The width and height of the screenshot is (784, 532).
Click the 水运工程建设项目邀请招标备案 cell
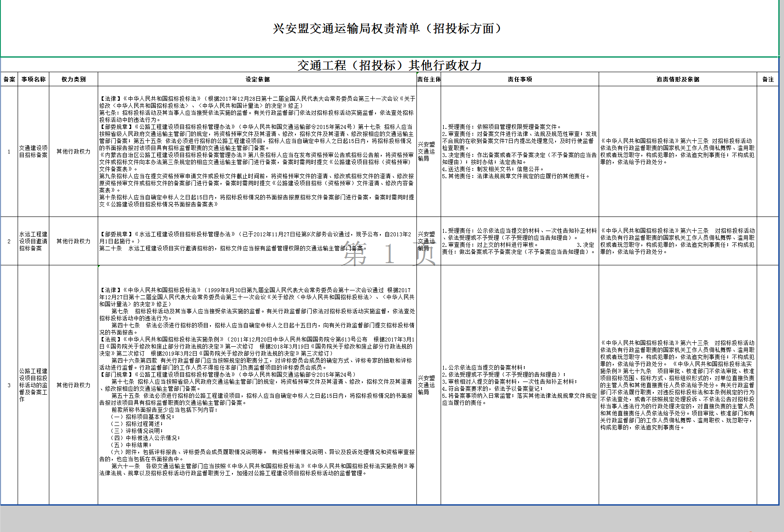point(33,241)
